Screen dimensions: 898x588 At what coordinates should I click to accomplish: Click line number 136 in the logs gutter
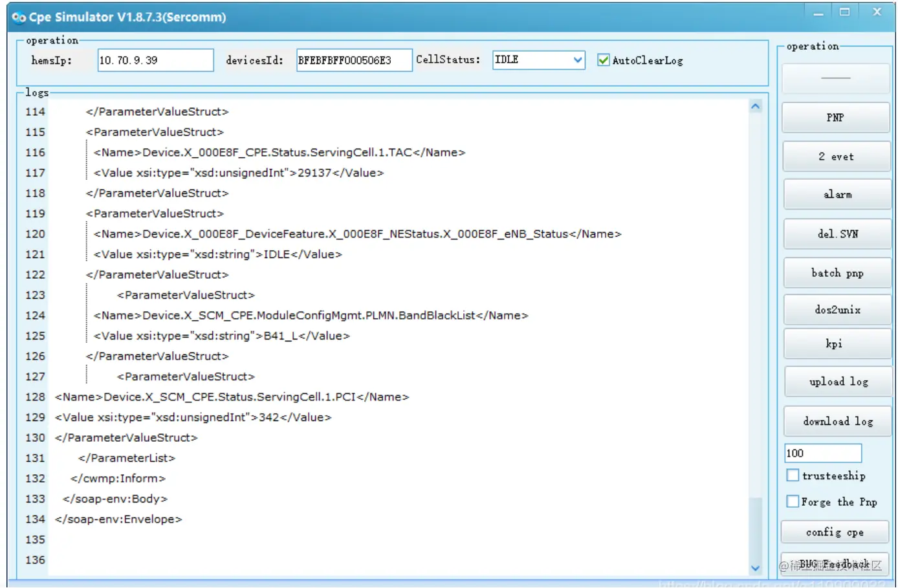(35, 560)
